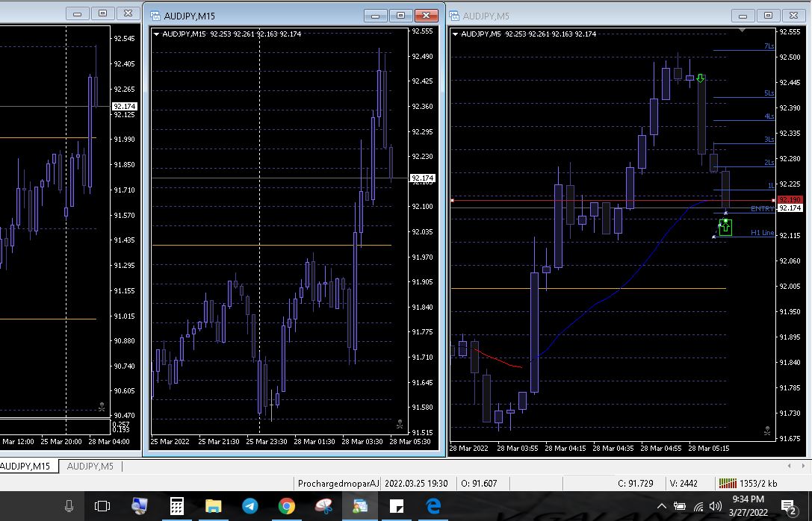
Task: Open the volume control tray icon
Action: [715, 506]
